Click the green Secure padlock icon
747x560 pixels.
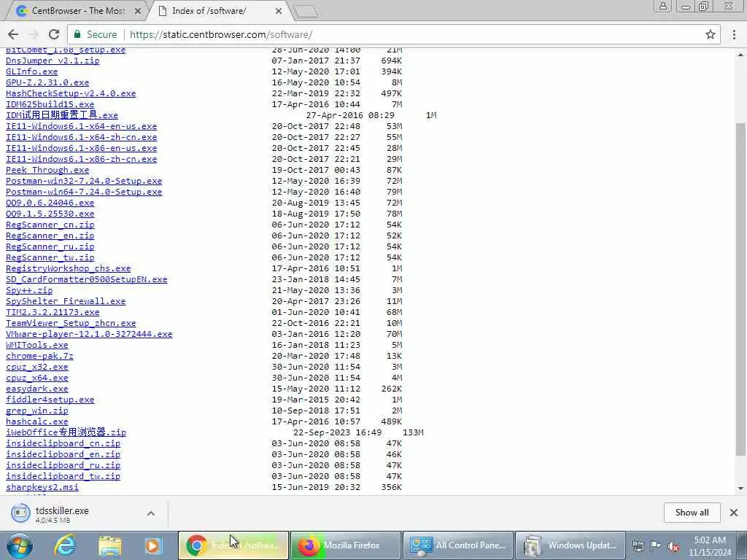(77, 34)
